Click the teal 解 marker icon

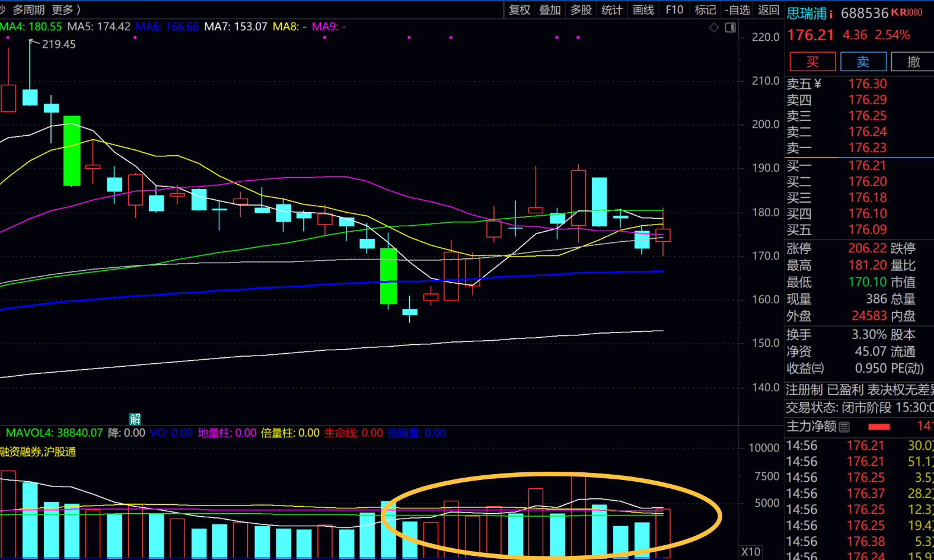coord(135,419)
